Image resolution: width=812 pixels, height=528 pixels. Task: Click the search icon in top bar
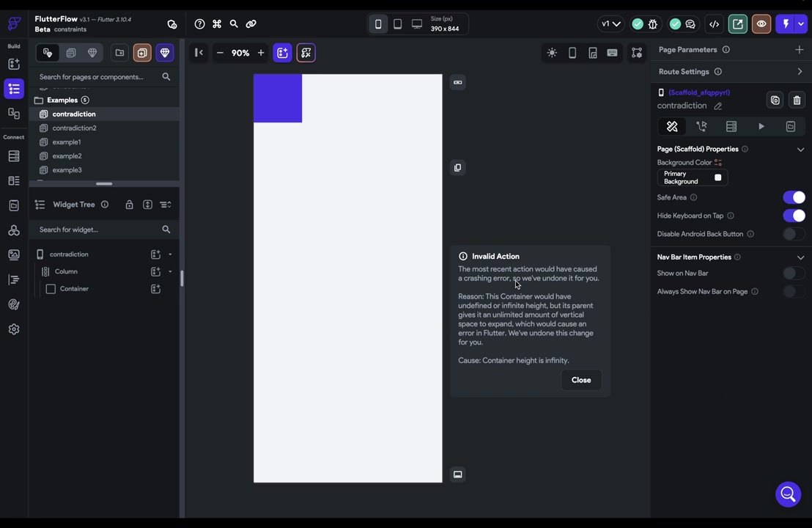[234, 24]
